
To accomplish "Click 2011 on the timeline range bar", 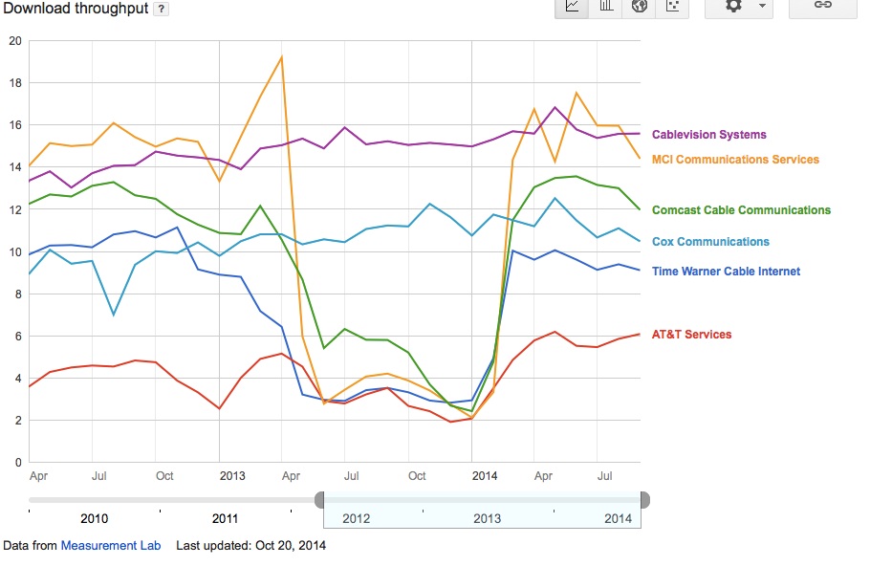I will tap(225, 518).
